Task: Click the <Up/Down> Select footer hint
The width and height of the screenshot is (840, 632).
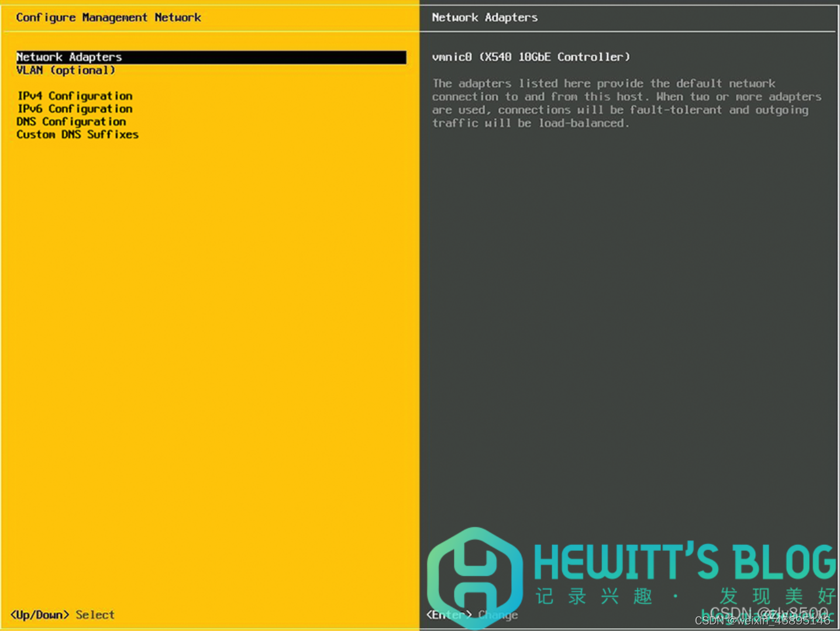Action: [x=63, y=614]
